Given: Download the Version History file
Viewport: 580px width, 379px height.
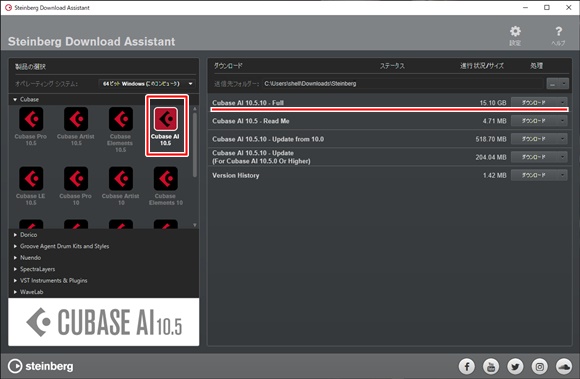Looking at the screenshot, I should [535, 175].
